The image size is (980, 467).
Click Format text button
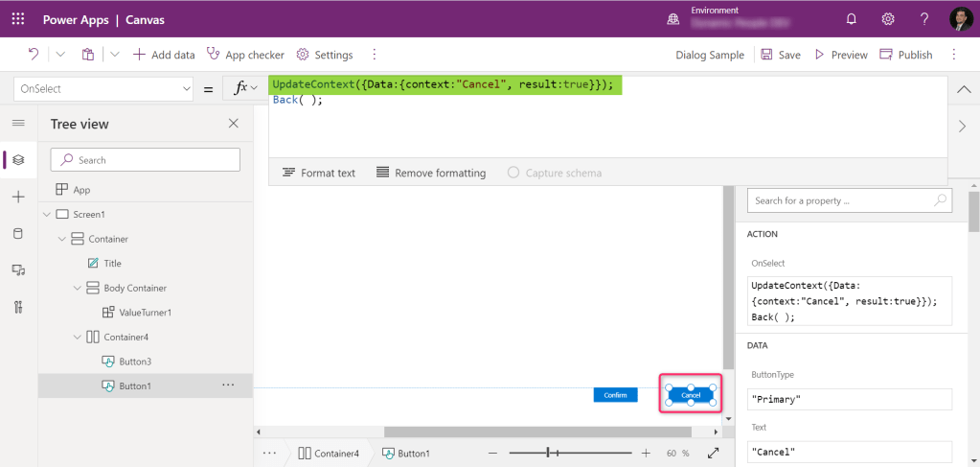click(x=318, y=173)
